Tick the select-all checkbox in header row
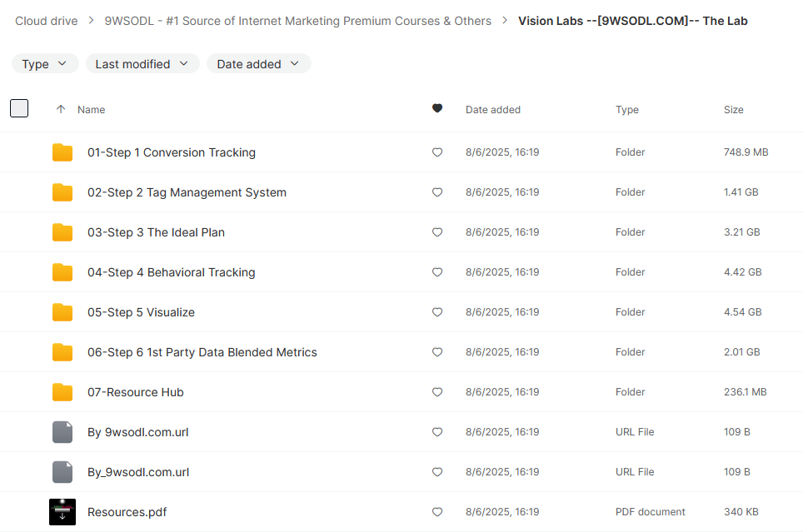This screenshot has height=532, width=803. click(x=19, y=108)
